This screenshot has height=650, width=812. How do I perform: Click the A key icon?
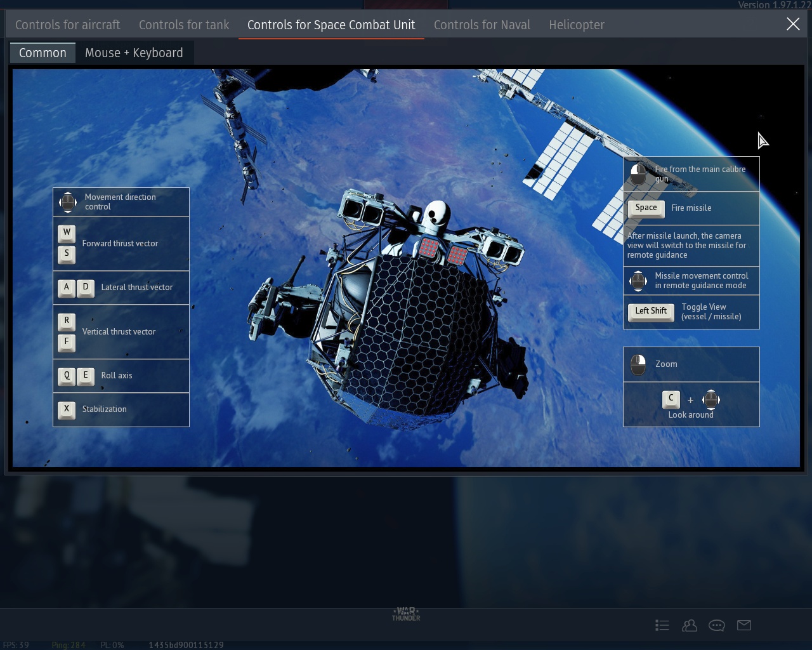click(67, 288)
